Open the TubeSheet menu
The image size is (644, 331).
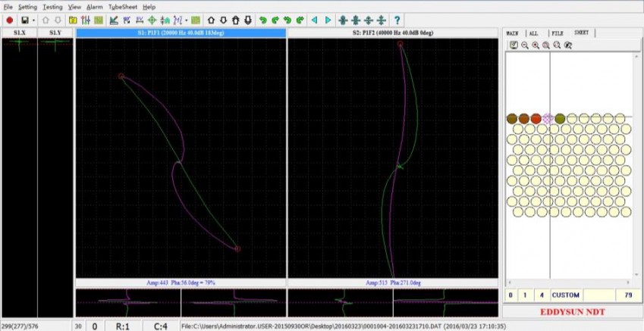[x=122, y=6]
